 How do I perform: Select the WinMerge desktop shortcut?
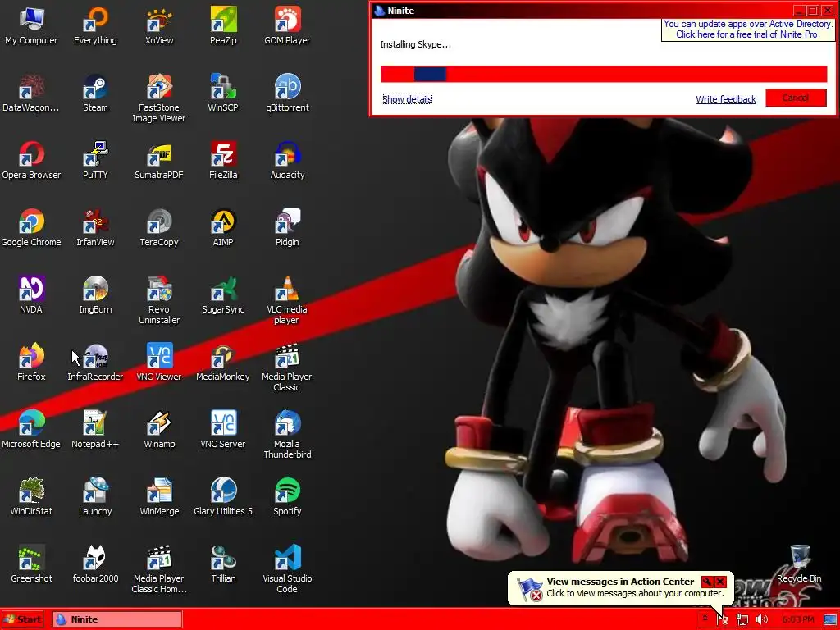coord(159,496)
